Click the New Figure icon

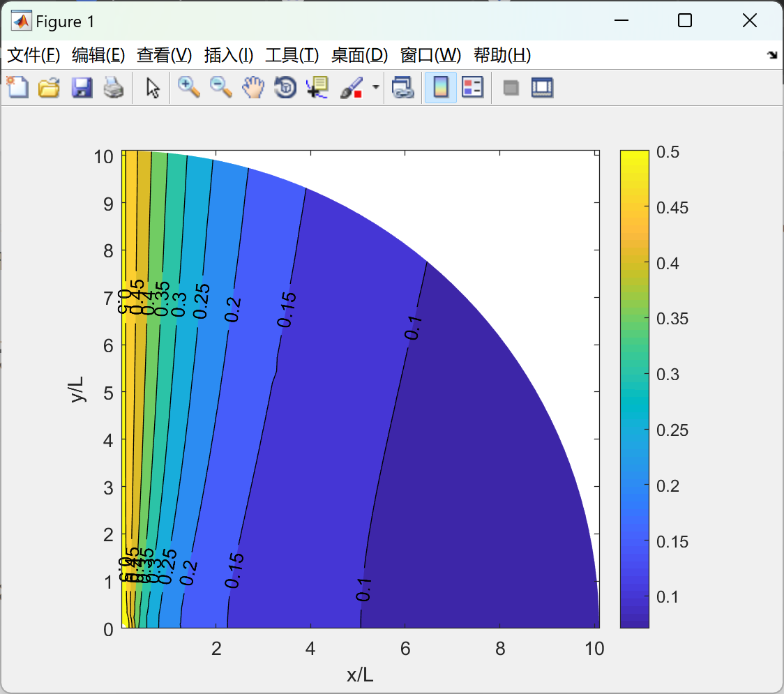point(17,87)
